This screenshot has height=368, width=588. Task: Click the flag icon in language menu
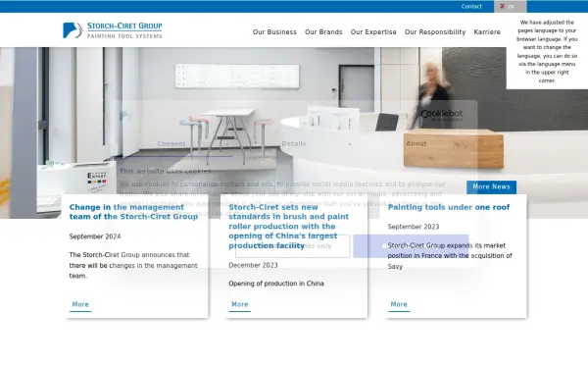(x=502, y=7)
